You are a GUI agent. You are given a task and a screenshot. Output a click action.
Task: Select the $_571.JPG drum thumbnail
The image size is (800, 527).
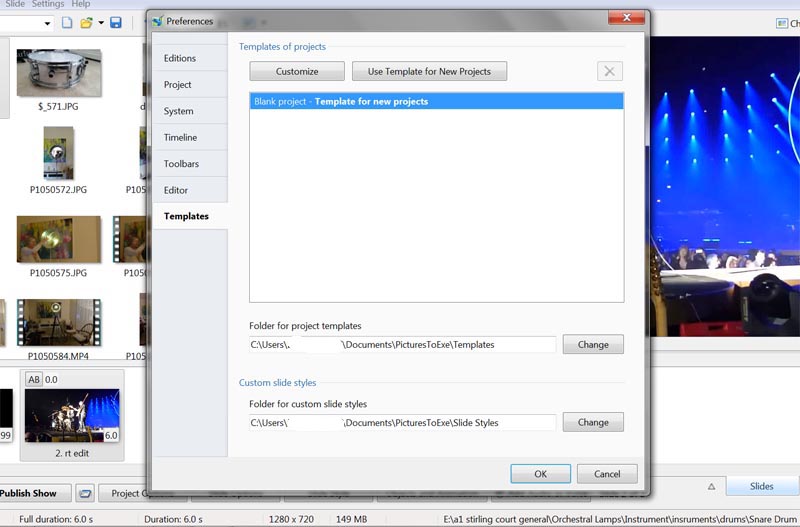click(x=59, y=73)
